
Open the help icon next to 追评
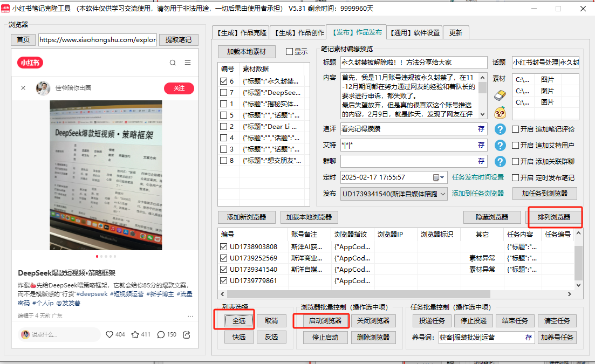point(500,129)
